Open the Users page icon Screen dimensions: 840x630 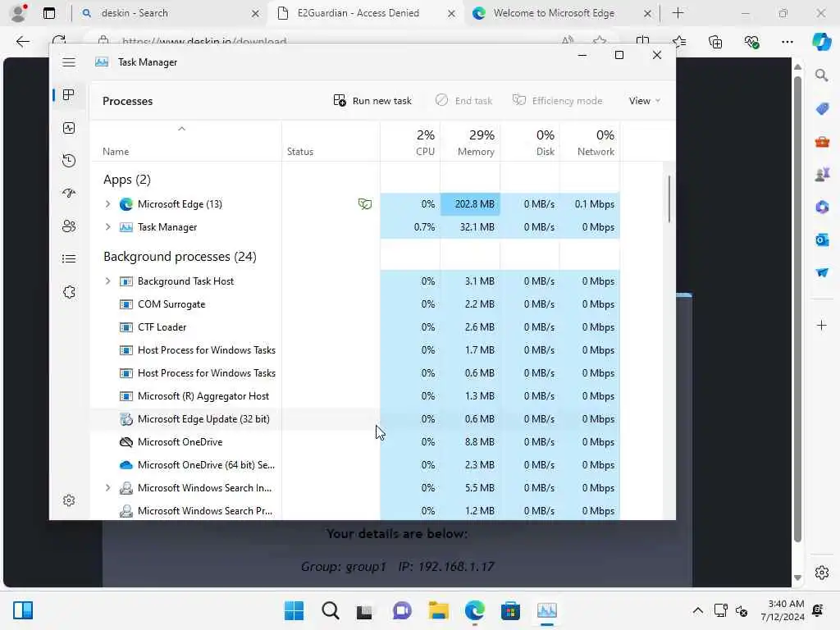click(x=69, y=226)
